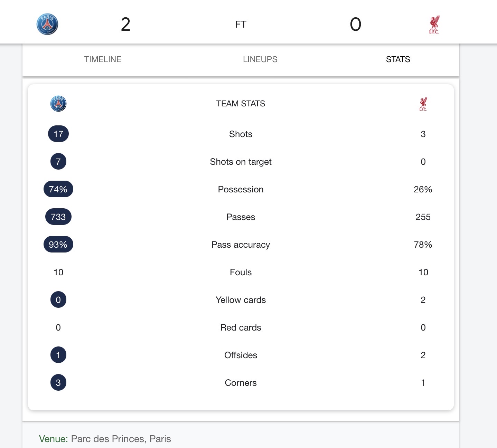
Task: Switch to the Lineups tab
Action: point(260,59)
